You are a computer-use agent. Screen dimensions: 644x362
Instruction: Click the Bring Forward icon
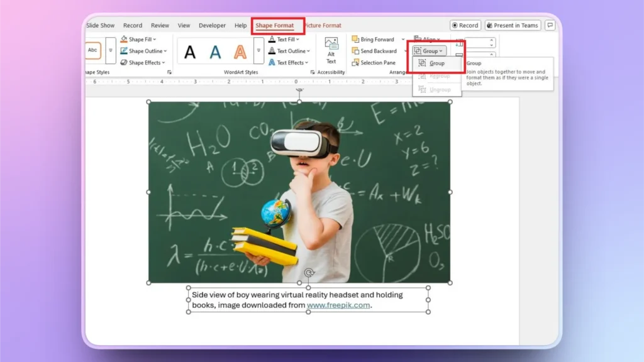tap(357, 39)
